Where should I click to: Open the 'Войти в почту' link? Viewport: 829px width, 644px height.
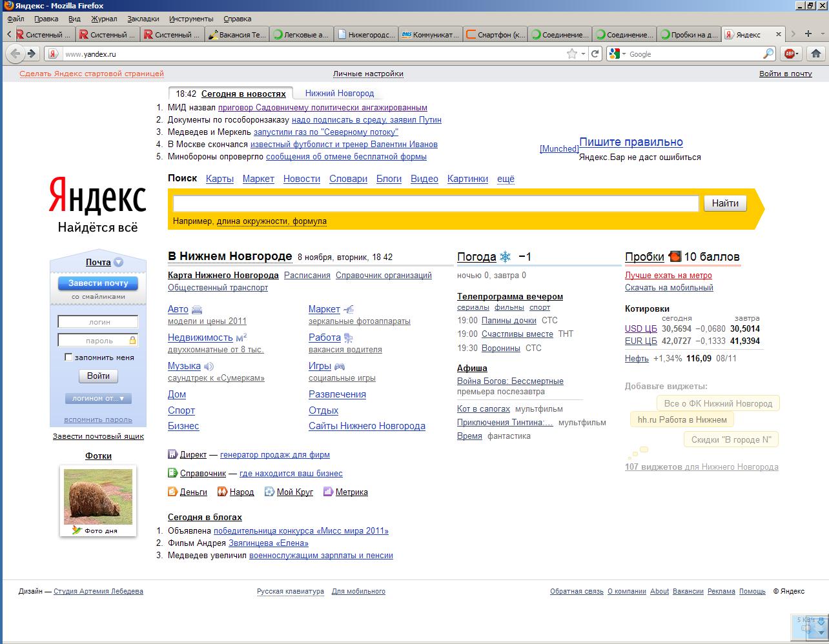click(785, 74)
